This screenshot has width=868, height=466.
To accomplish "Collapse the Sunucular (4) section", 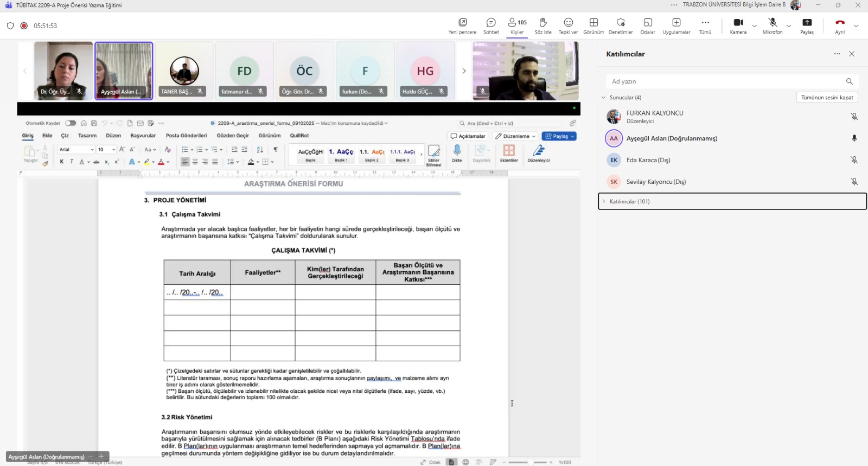I will pos(603,98).
